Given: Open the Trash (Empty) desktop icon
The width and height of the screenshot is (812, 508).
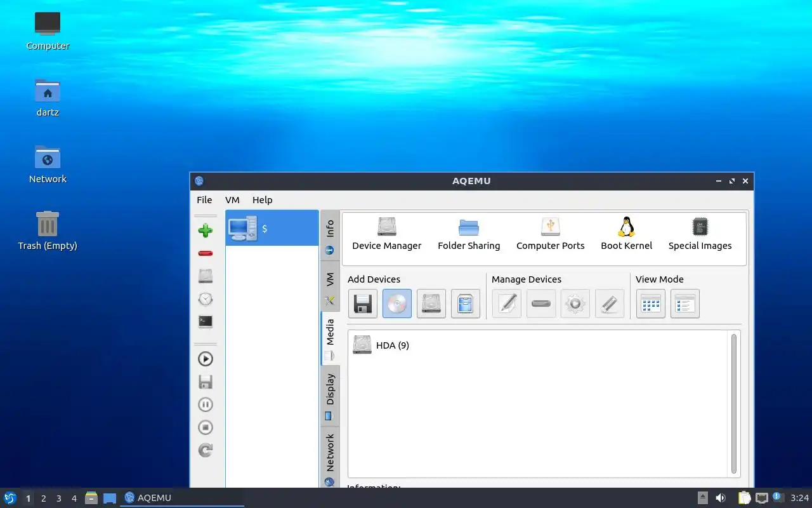Looking at the screenshot, I should (48, 231).
